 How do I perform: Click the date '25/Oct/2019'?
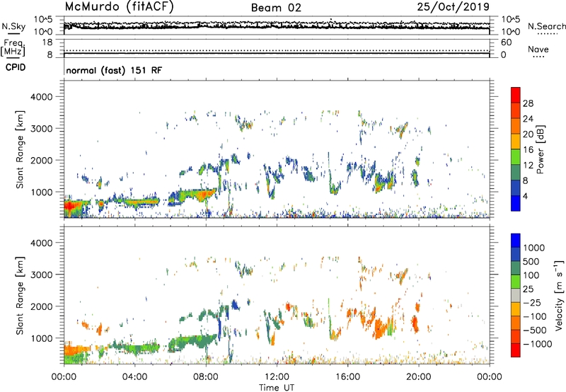coord(454,7)
